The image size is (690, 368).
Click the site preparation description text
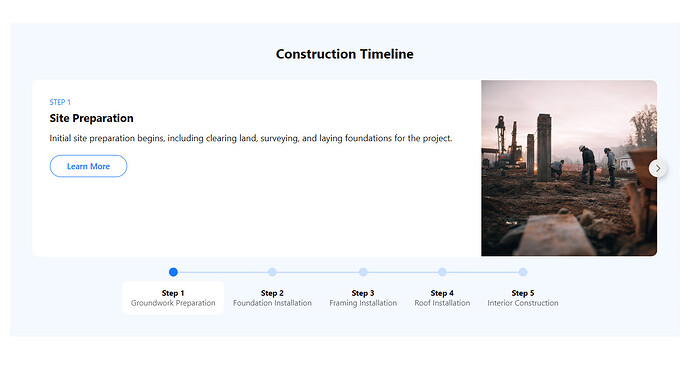click(251, 138)
